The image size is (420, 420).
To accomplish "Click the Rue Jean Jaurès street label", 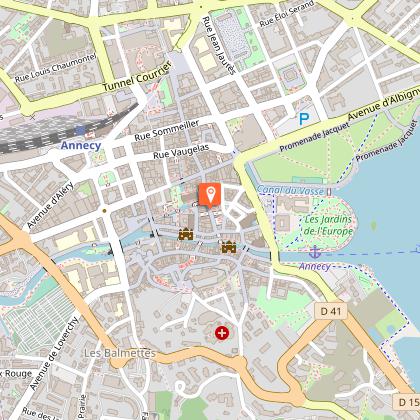I will [219, 45].
